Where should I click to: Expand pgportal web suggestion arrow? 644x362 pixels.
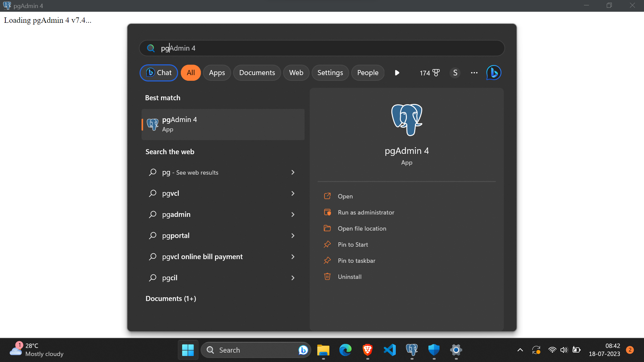[x=293, y=236]
